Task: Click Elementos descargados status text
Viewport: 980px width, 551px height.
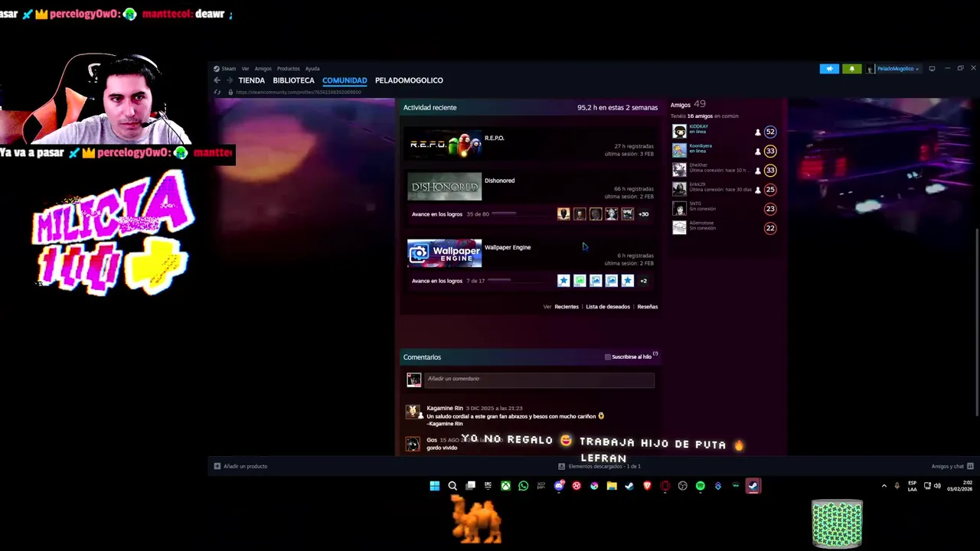Action: tap(604, 466)
